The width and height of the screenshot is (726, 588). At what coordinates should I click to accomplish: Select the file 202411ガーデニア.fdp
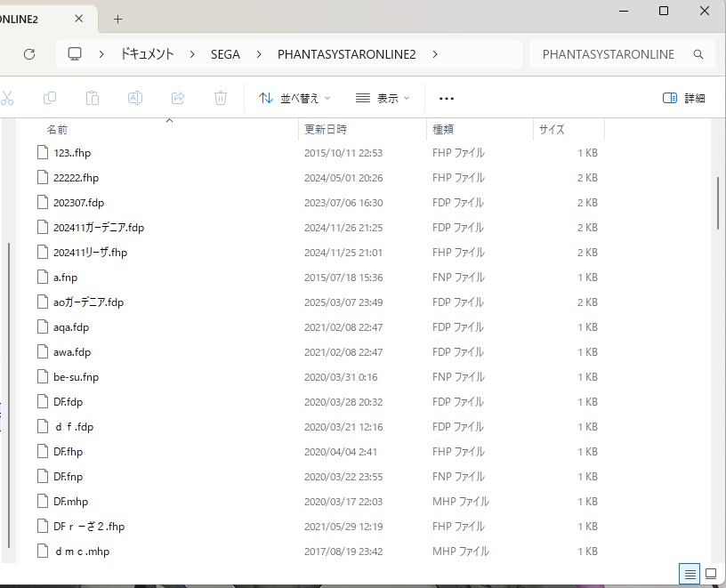click(98, 228)
